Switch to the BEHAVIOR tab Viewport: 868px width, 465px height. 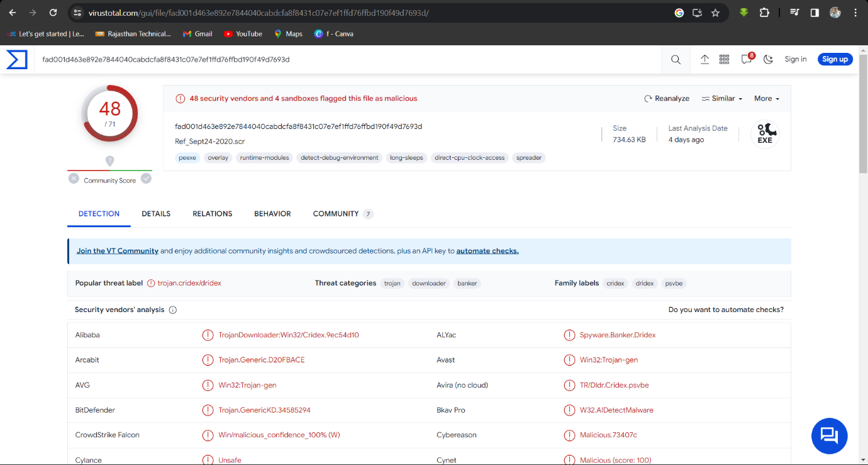(272, 214)
